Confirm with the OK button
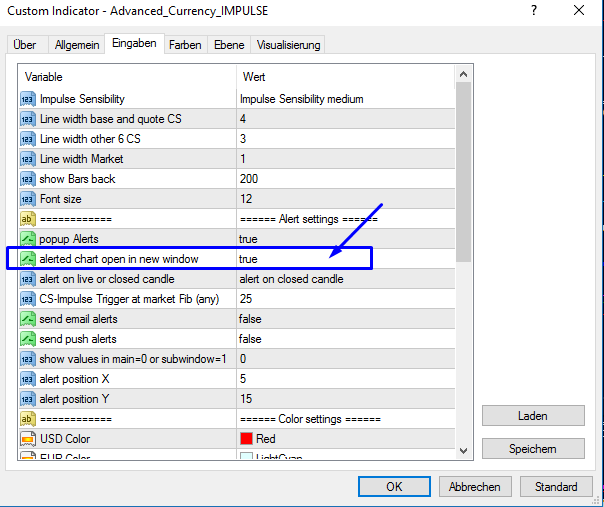 coord(394,487)
